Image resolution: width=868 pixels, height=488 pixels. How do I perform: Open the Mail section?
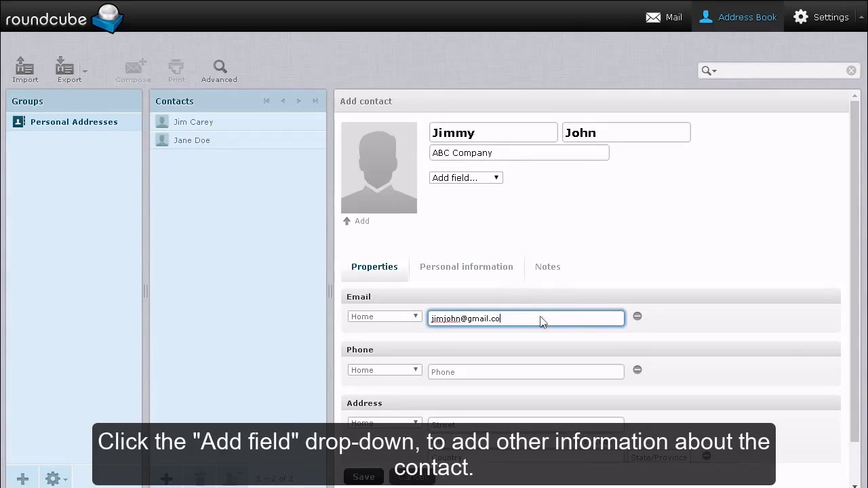(x=664, y=17)
